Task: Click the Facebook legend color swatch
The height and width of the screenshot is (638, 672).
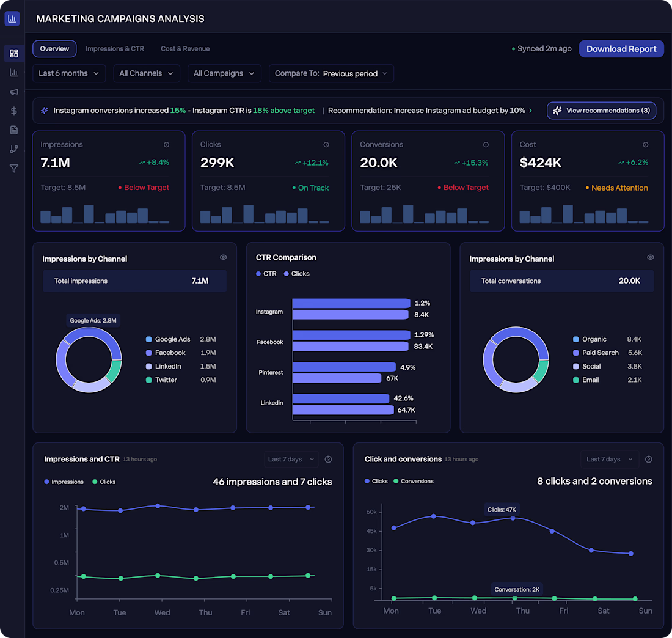Action: pyautogui.click(x=148, y=353)
